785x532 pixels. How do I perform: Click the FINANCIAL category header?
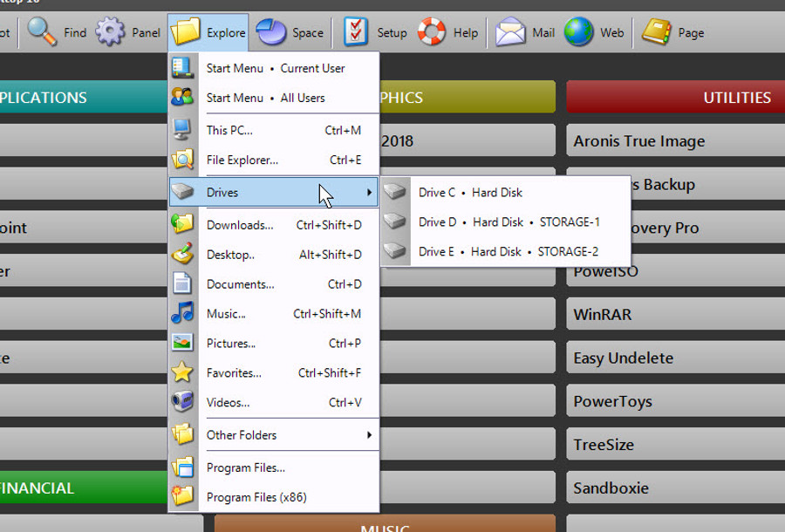tap(84, 488)
